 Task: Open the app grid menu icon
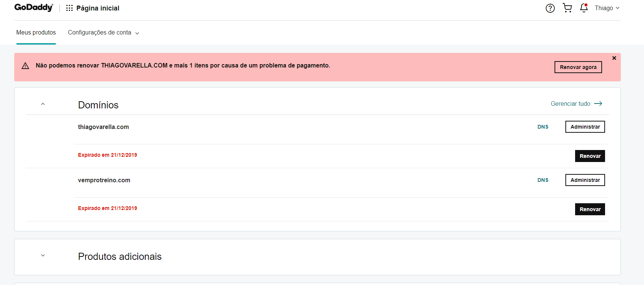(69, 8)
